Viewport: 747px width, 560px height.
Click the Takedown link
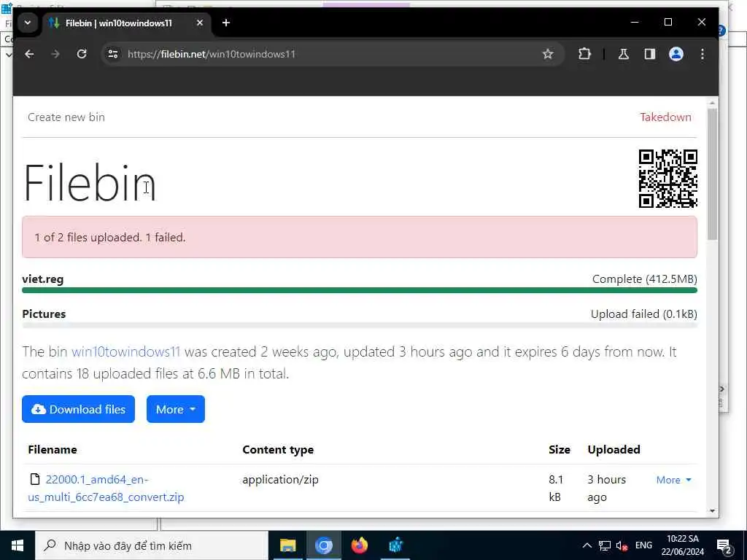665,117
